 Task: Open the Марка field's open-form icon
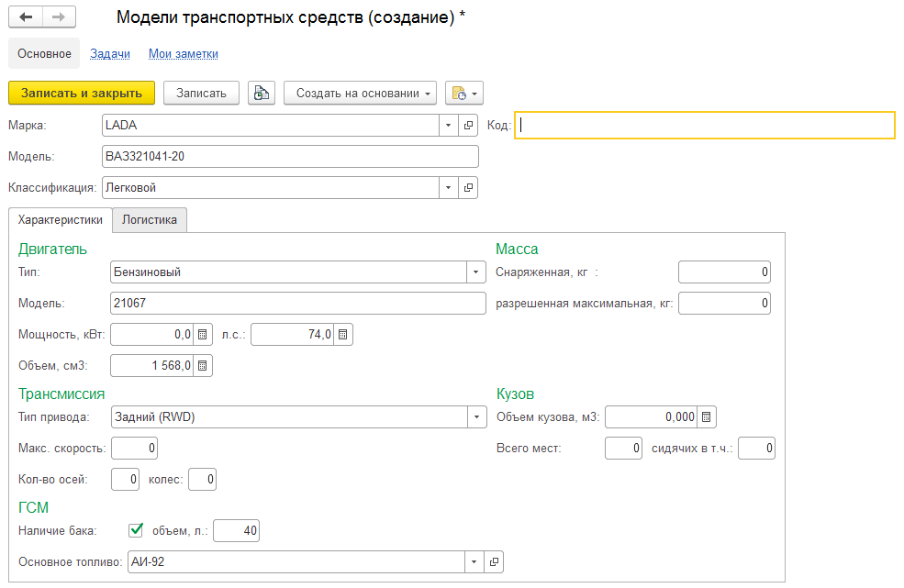click(468, 126)
